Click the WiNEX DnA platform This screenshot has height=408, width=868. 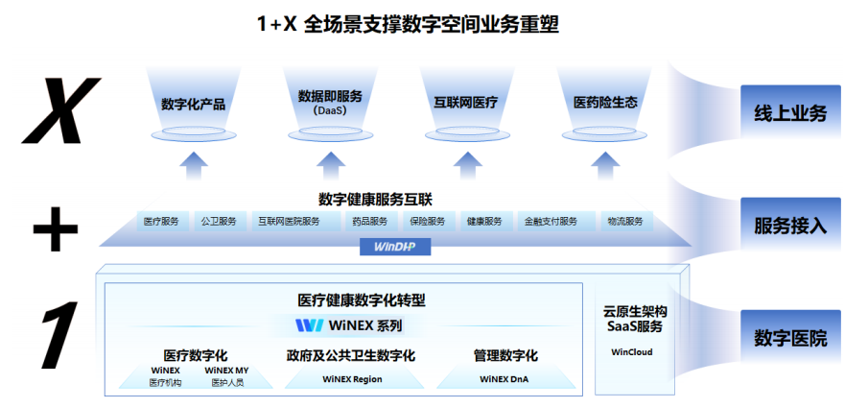click(x=504, y=379)
